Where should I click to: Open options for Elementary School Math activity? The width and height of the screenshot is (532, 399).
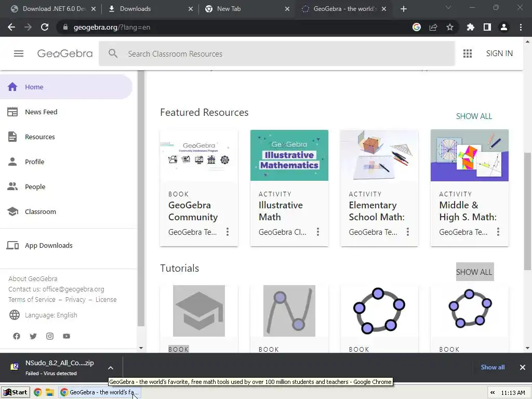click(x=408, y=232)
